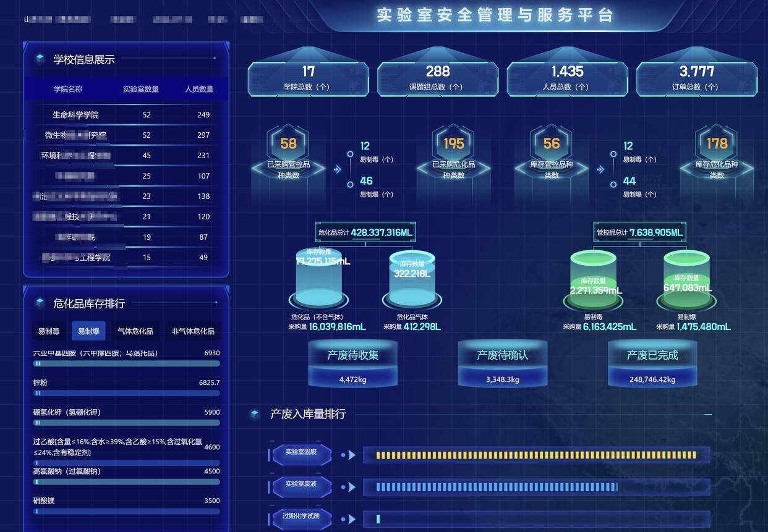768x532 pixels.
Task: Click the green cylinder for 易制毒 stock
Action: coord(592,280)
